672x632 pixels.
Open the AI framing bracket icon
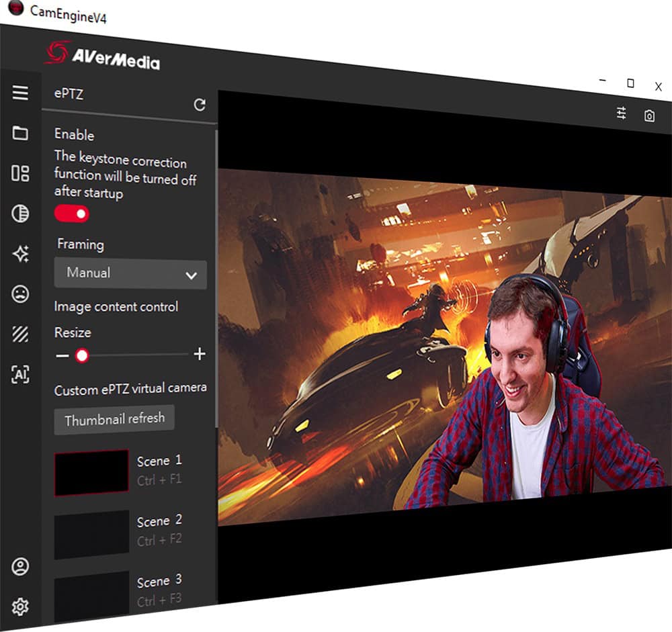click(20, 374)
